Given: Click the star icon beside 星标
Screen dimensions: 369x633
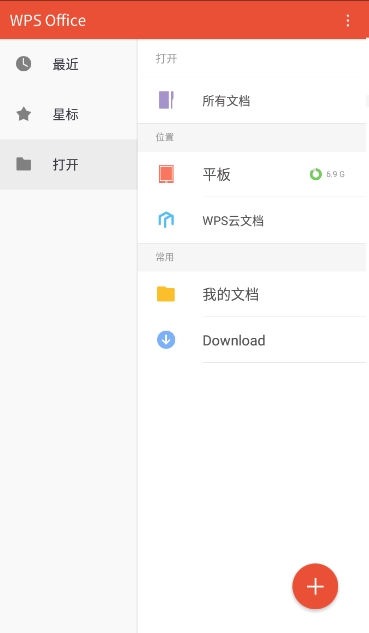Looking at the screenshot, I should 23,114.
